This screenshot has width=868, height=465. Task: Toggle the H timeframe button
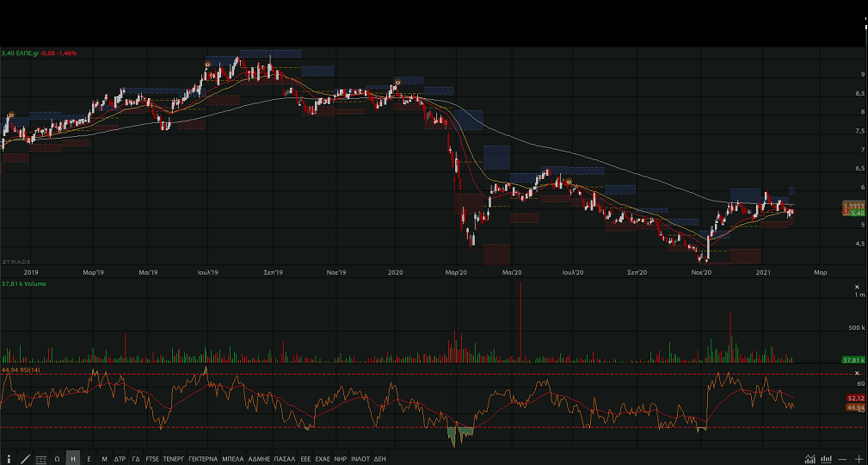coord(73,459)
